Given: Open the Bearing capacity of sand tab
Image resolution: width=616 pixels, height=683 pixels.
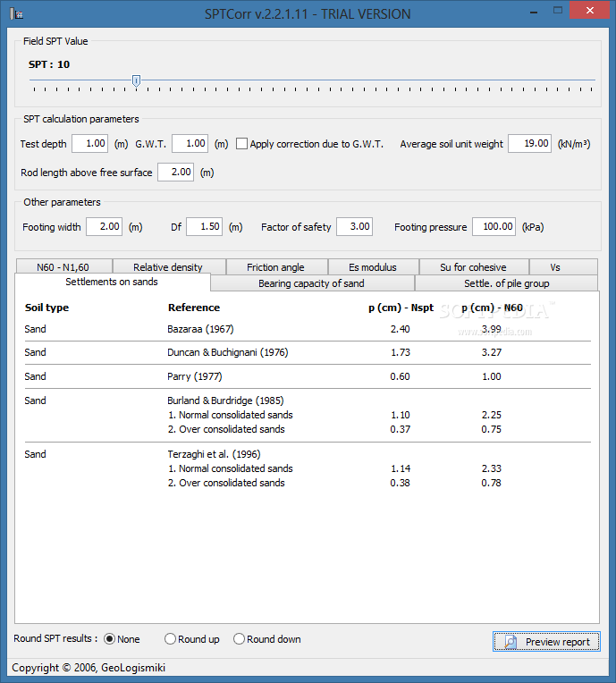Looking at the screenshot, I should point(312,283).
